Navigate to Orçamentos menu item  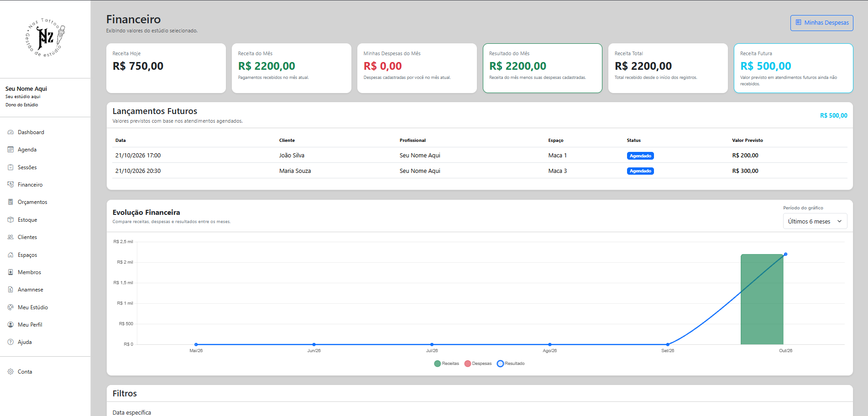(x=32, y=202)
